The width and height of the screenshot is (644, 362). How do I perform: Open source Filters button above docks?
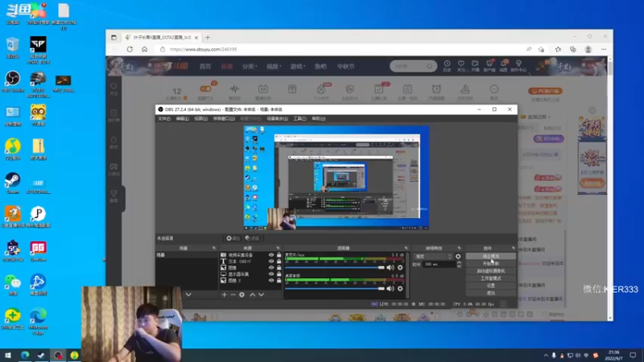[252, 238]
